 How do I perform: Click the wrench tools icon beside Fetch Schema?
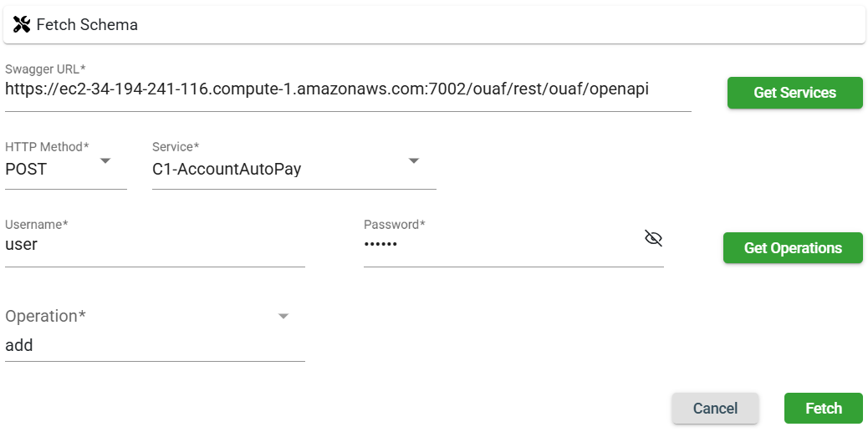tap(22, 24)
